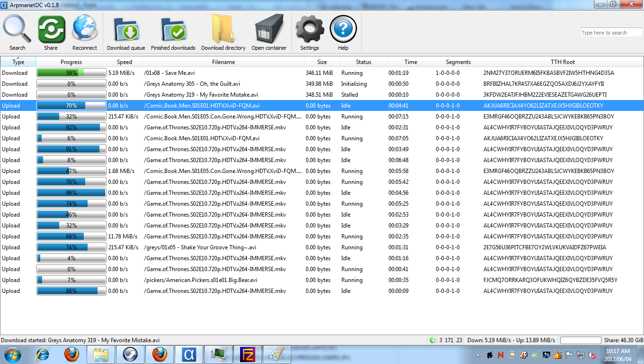Open FileZilla taskbar icon

[x=248, y=355]
